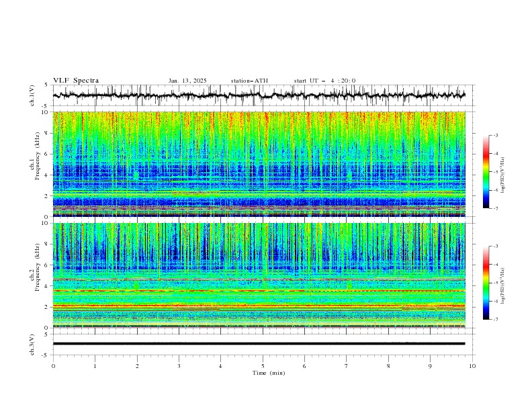This screenshot has height=411, width=532.
Task: Click the ch.2 Frequency (kHz) axis label
Action: [x=37, y=267]
